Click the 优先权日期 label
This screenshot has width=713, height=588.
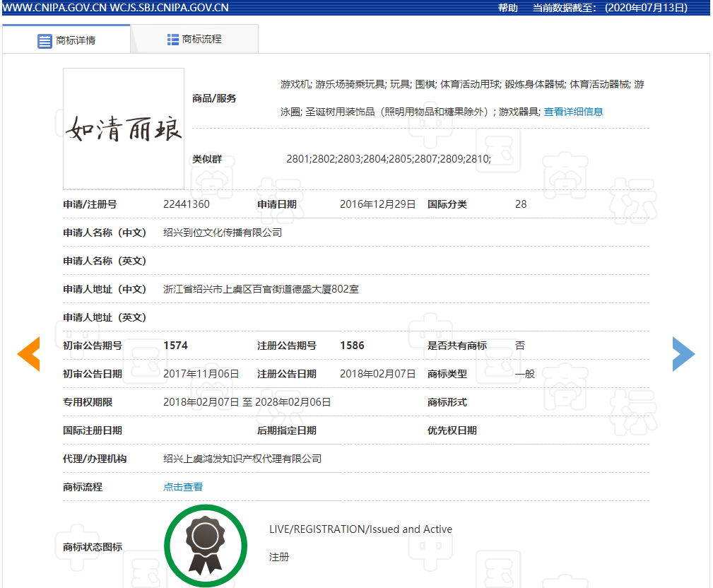coord(452,430)
